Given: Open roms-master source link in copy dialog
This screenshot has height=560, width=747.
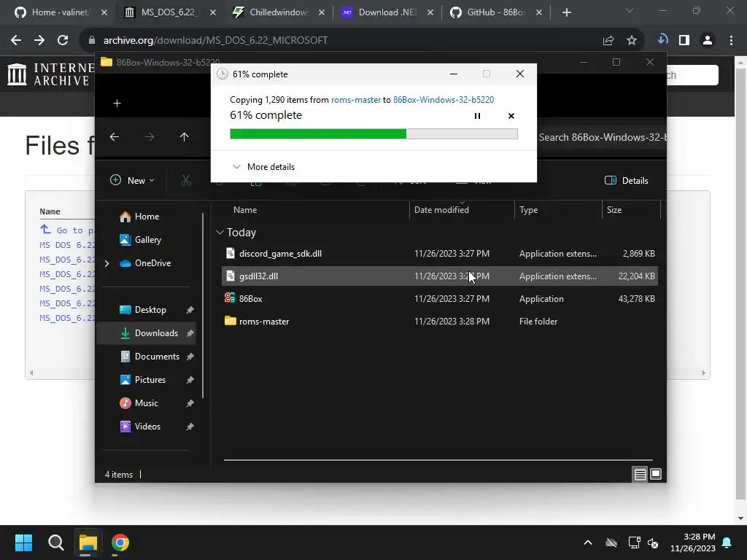Looking at the screenshot, I should (x=356, y=99).
